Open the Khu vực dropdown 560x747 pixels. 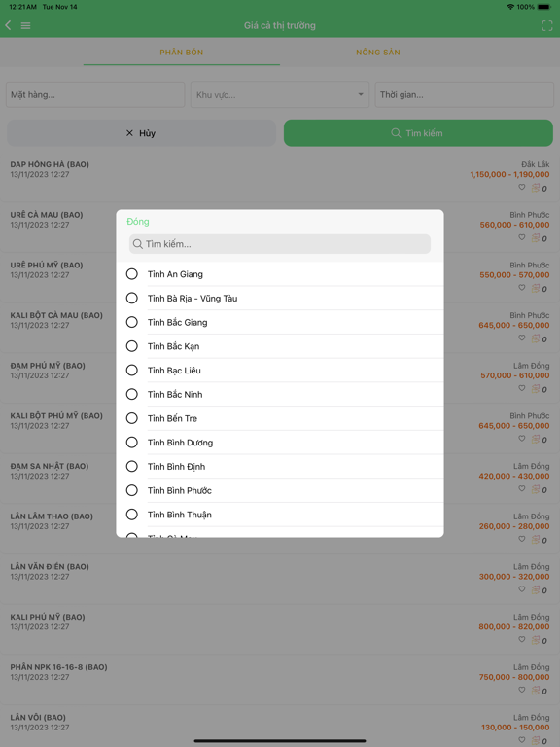click(280, 94)
